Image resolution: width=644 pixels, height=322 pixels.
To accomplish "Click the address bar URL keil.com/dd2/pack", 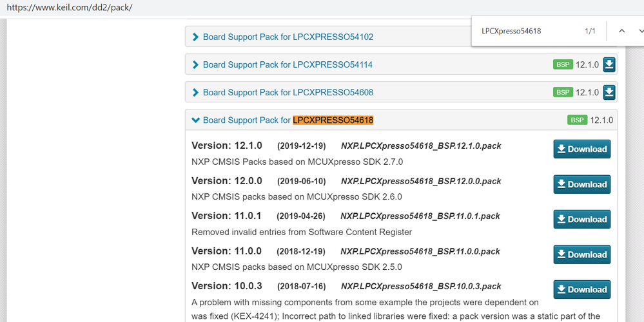I will tap(70, 8).
